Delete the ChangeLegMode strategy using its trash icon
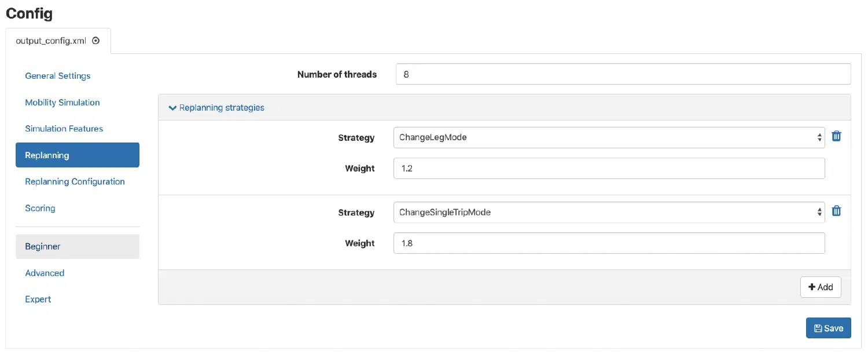The width and height of the screenshot is (868, 354). (836, 136)
